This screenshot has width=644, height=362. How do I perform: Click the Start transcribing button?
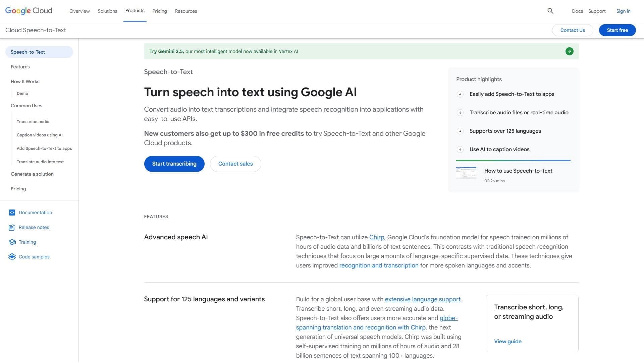point(174,164)
